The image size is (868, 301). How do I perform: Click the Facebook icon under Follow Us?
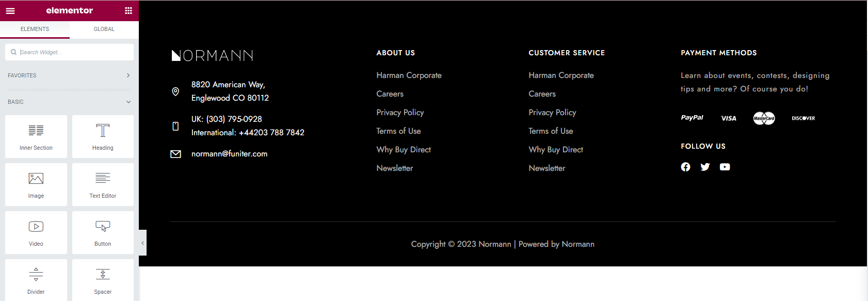[685, 167]
